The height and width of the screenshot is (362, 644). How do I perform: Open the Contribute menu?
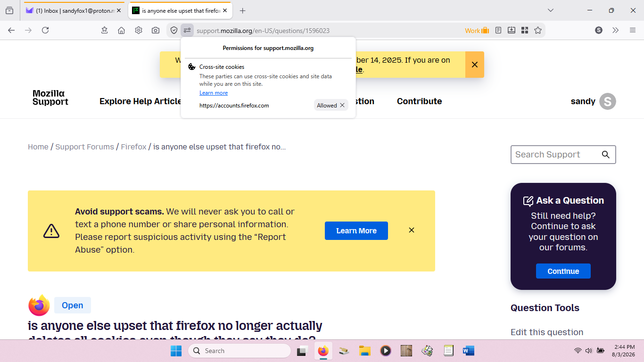tap(420, 101)
